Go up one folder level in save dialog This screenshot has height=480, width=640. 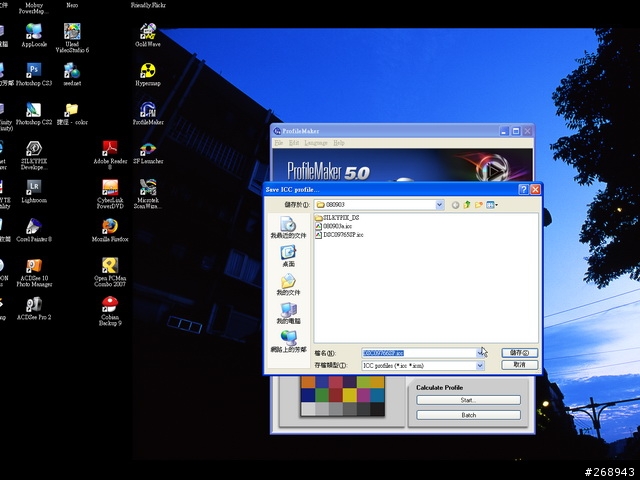click(467, 205)
